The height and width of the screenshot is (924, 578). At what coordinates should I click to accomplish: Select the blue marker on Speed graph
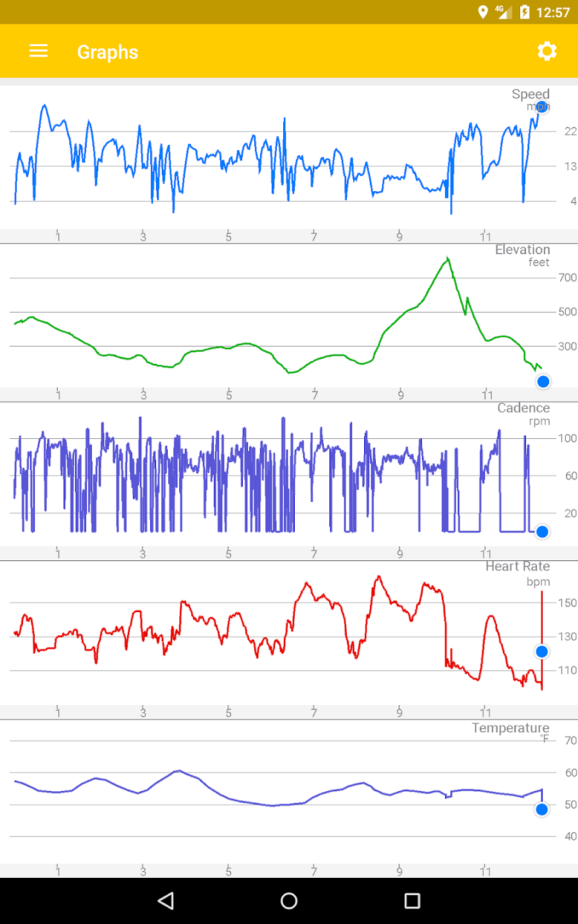(x=542, y=107)
